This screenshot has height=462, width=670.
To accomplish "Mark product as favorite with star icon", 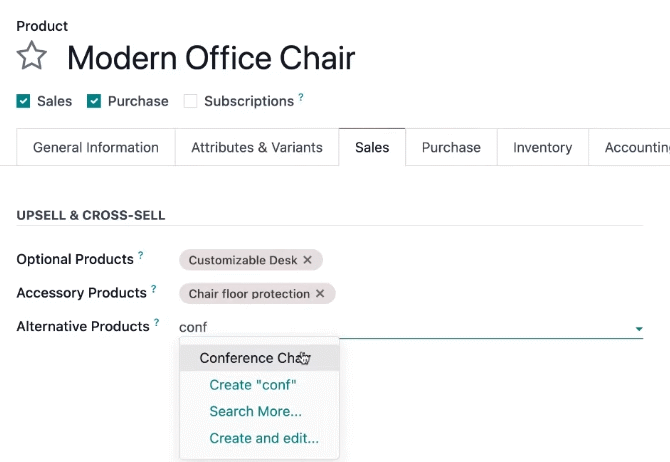I will pyautogui.click(x=31, y=56).
